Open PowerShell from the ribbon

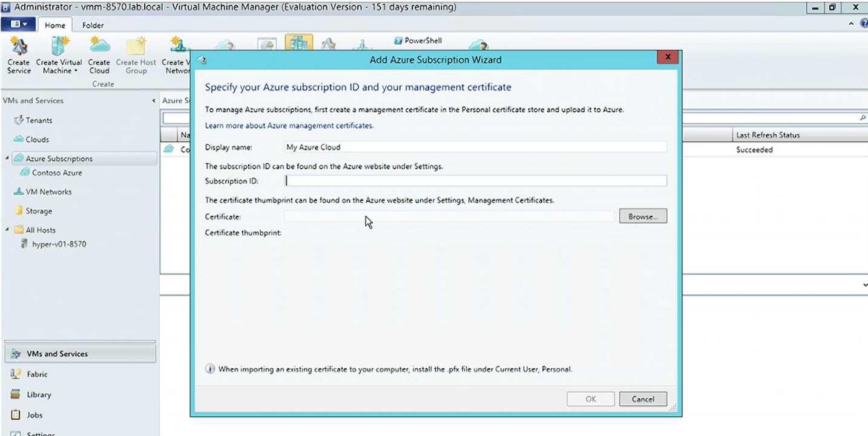(418, 41)
